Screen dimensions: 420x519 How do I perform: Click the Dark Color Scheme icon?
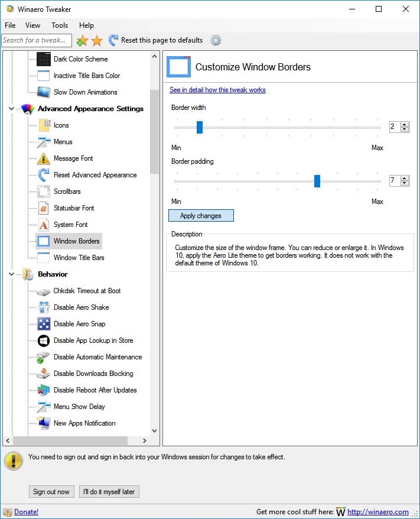(x=44, y=59)
